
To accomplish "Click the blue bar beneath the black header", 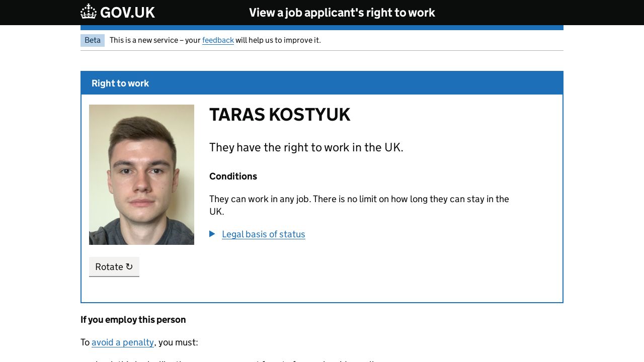I will (x=322, y=28).
